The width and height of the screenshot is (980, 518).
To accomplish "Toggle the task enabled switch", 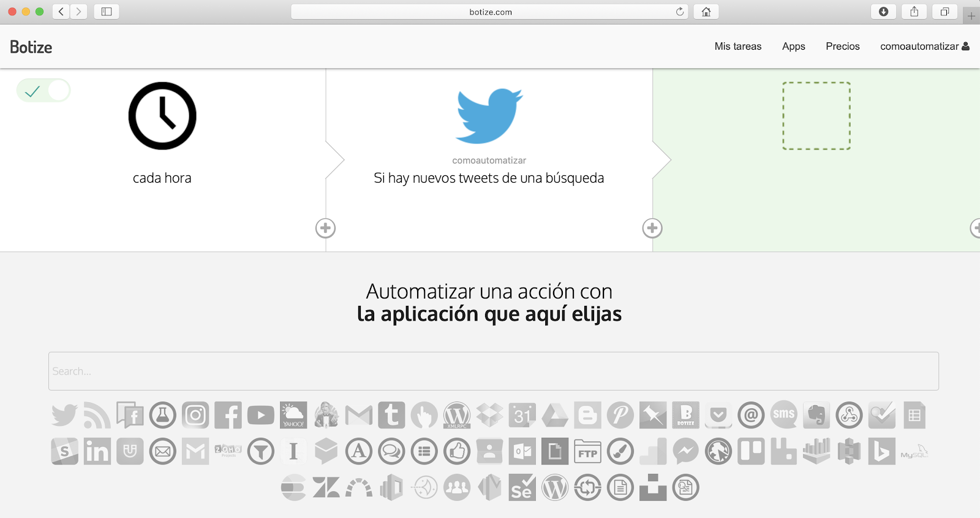I will coord(43,91).
